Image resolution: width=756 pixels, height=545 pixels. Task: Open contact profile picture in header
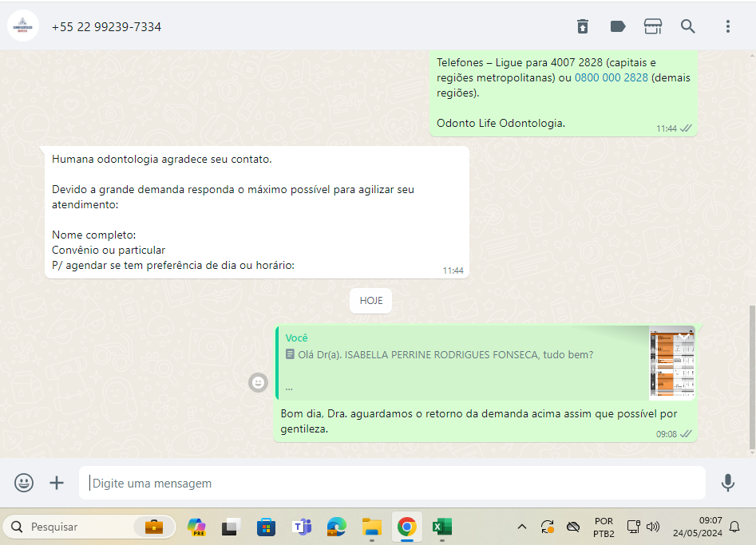(23, 26)
